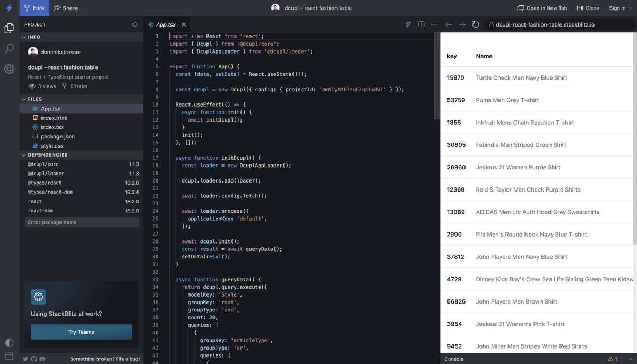Click the lock icon in preview URL bar
The height and width of the screenshot is (364, 637).
coord(491,24)
